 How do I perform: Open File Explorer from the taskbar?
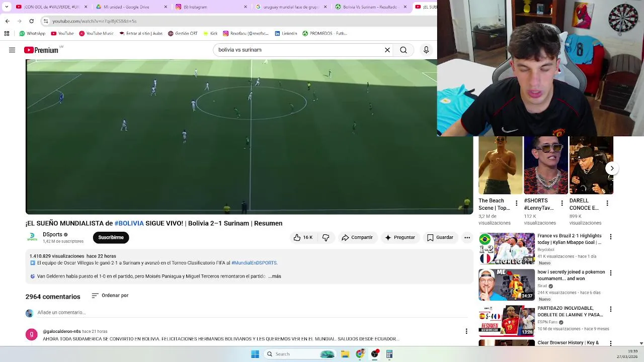(x=345, y=354)
